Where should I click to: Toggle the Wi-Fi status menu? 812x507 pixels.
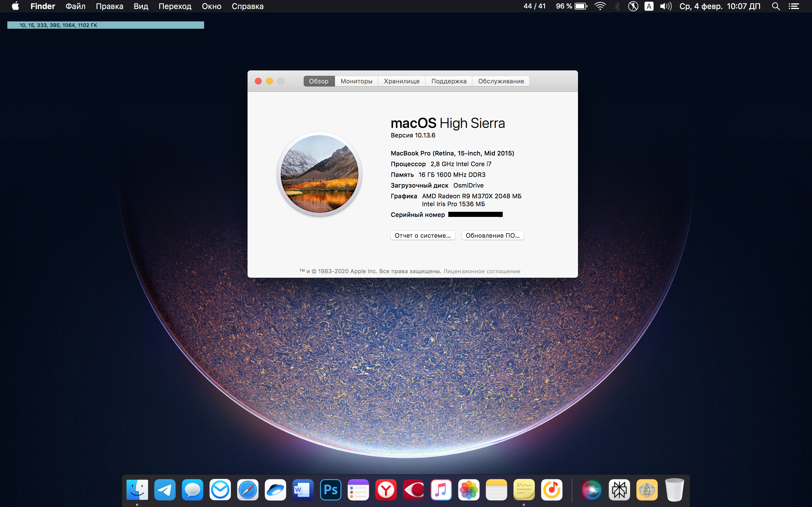pos(600,6)
